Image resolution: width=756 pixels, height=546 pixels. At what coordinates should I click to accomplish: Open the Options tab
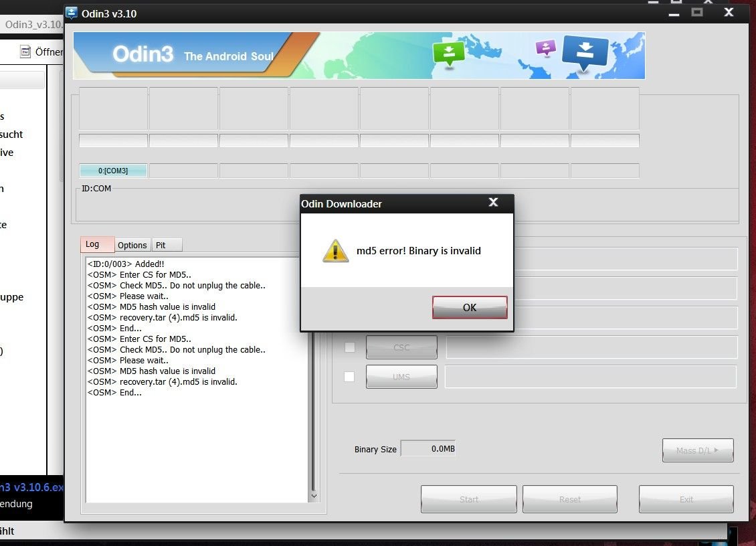click(132, 245)
